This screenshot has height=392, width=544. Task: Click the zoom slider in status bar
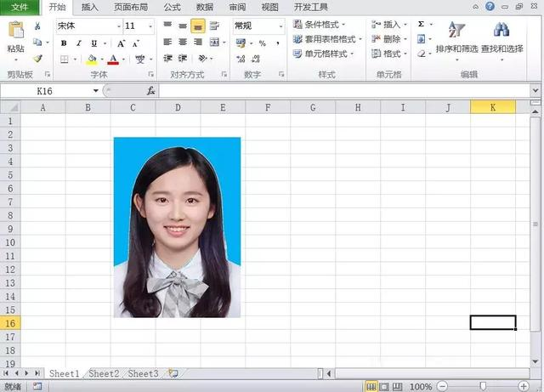pos(482,386)
